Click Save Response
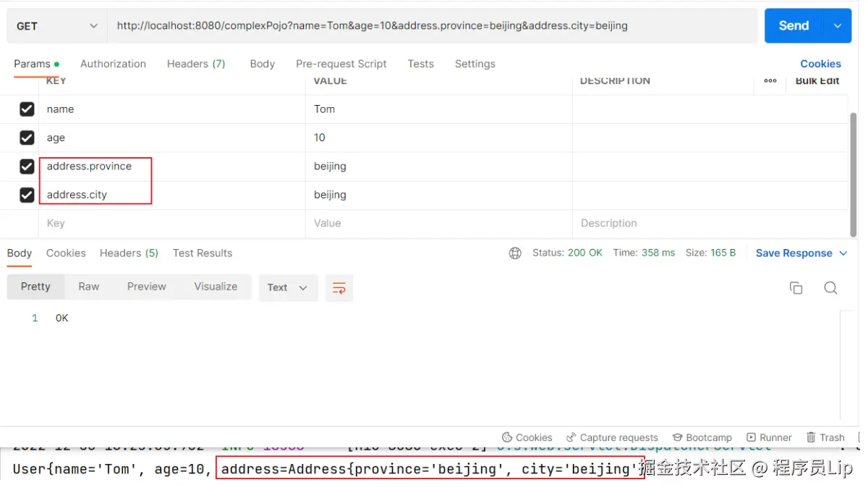This screenshot has width=868, height=493. (x=794, y=253)
